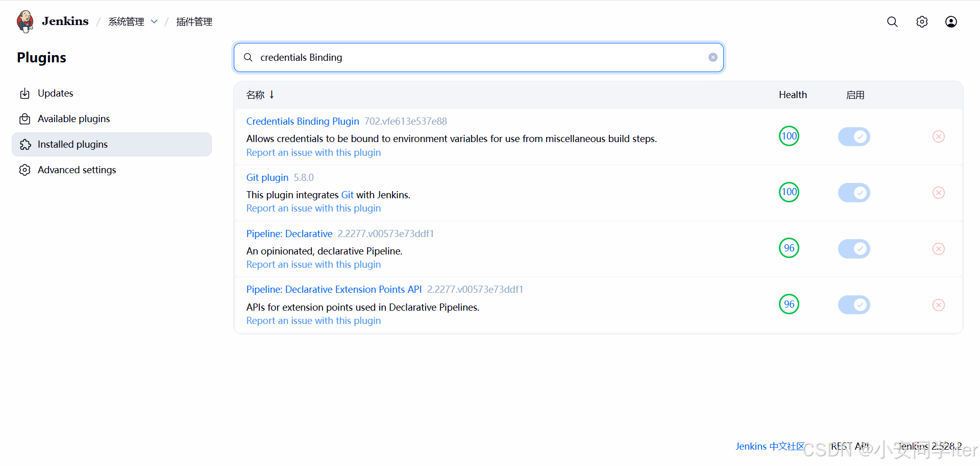Uninstall the Credentials Binding Plugin
Viewport: 980px width, 466px height.
click(x=939, y=136)
